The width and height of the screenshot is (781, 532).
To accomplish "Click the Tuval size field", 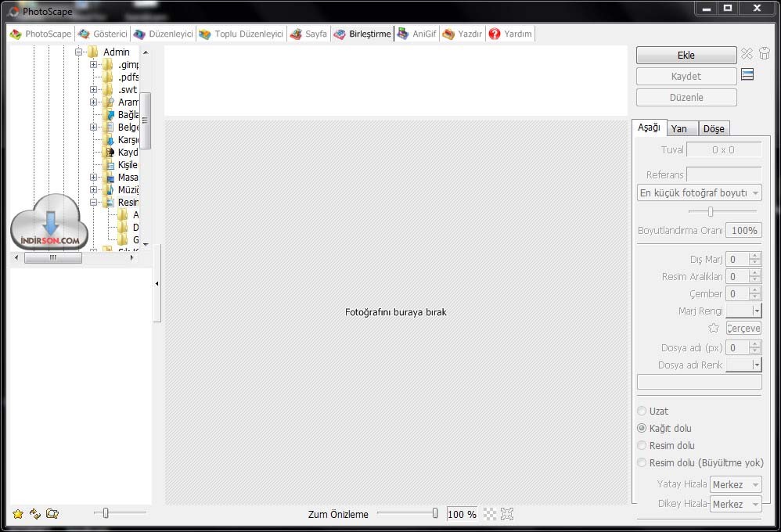I will (x=724, y=150).
